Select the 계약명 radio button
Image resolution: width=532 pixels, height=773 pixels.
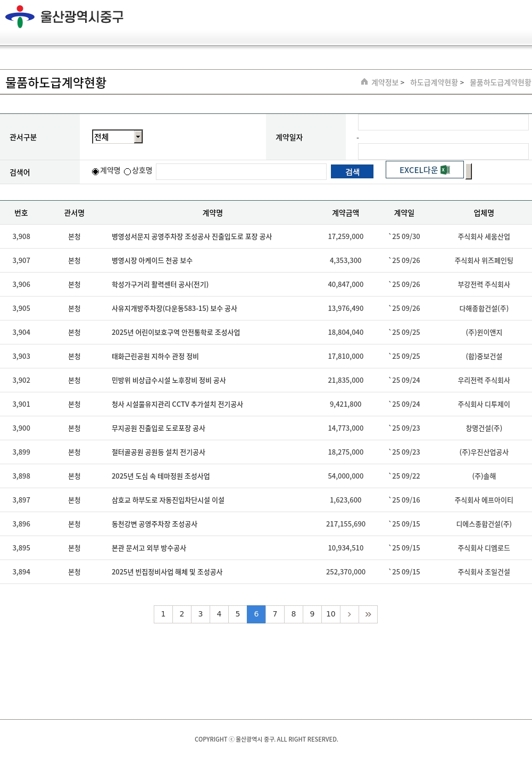[96, 171]
